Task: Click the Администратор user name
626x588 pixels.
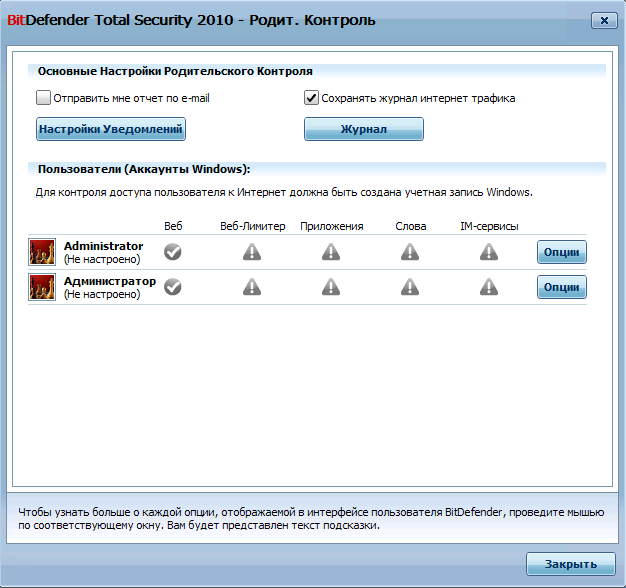Action: point(110,281)
